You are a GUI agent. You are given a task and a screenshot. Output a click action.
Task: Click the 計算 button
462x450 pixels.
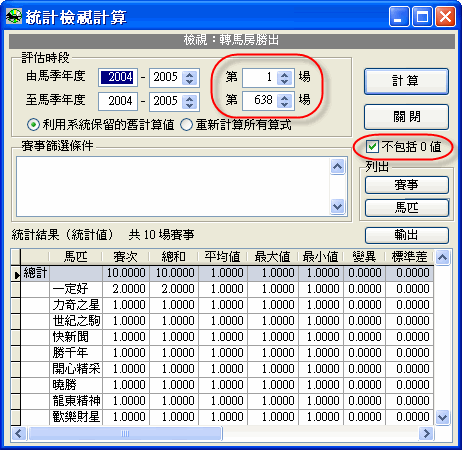tap(406, 81)
